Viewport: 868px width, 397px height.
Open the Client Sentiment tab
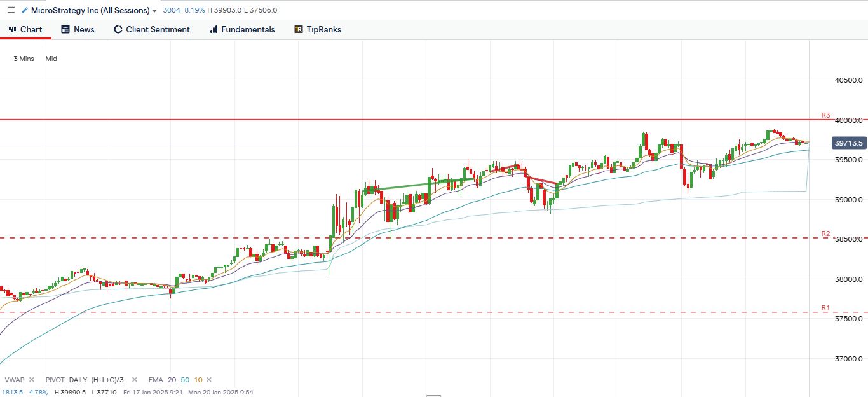(151, 29)
